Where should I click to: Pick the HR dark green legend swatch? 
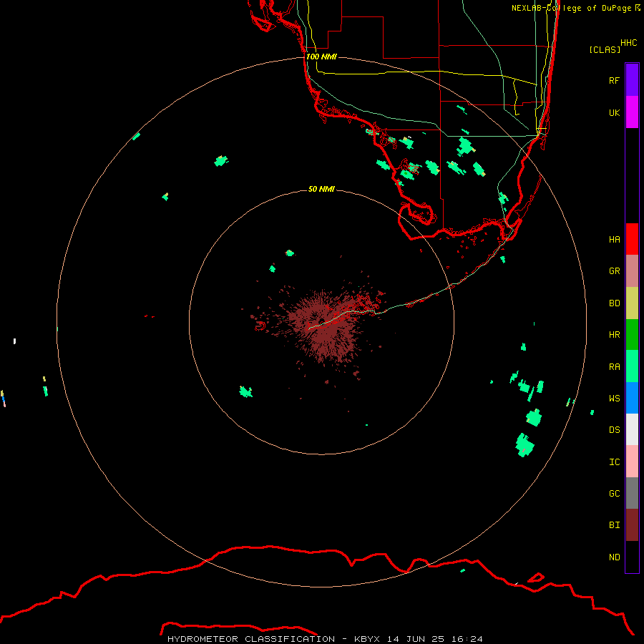click(x=632, y=335)
